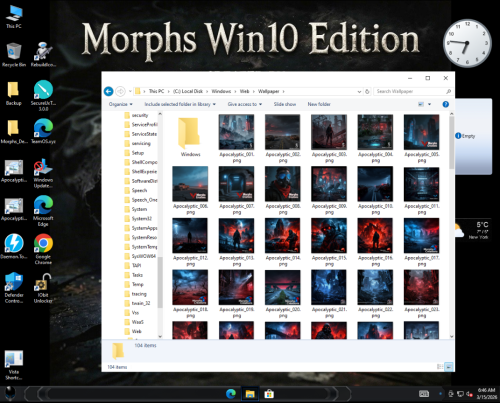Launch Microsoft Edge from desktop
Screen dimensions: 500x403
click(x=43, y=211)
